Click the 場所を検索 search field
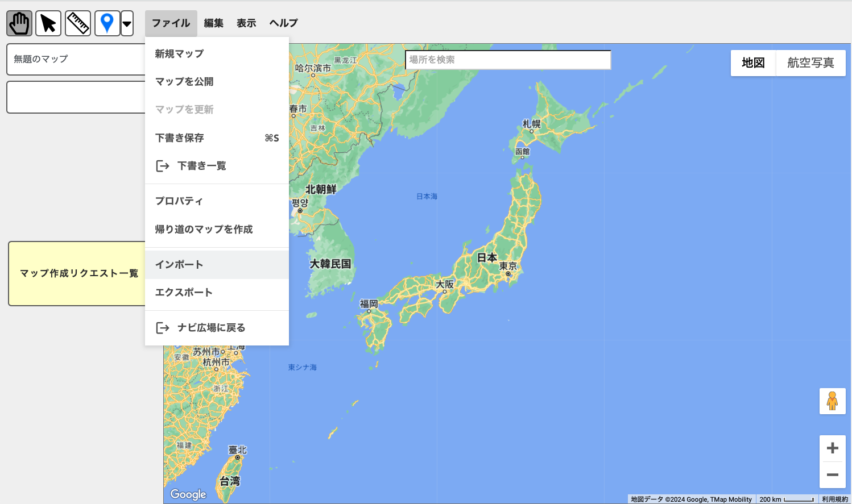The height and width of the screenshot is (504, 852). click(508, 60)
